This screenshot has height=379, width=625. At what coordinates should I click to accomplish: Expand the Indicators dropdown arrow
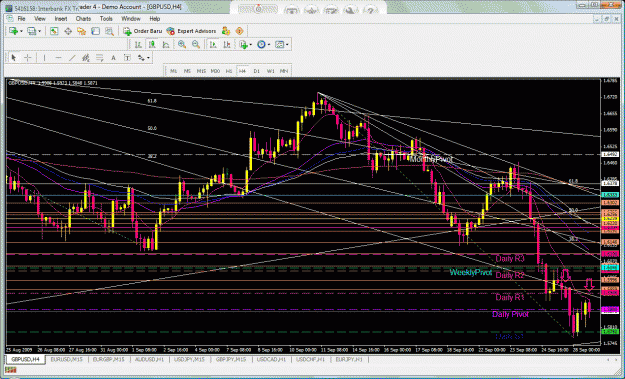point(251,45)
